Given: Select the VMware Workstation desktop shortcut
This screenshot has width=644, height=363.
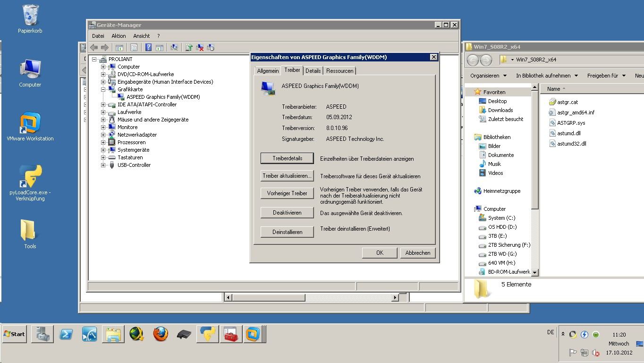Looking at the screenshot, I should coord(30,127).
